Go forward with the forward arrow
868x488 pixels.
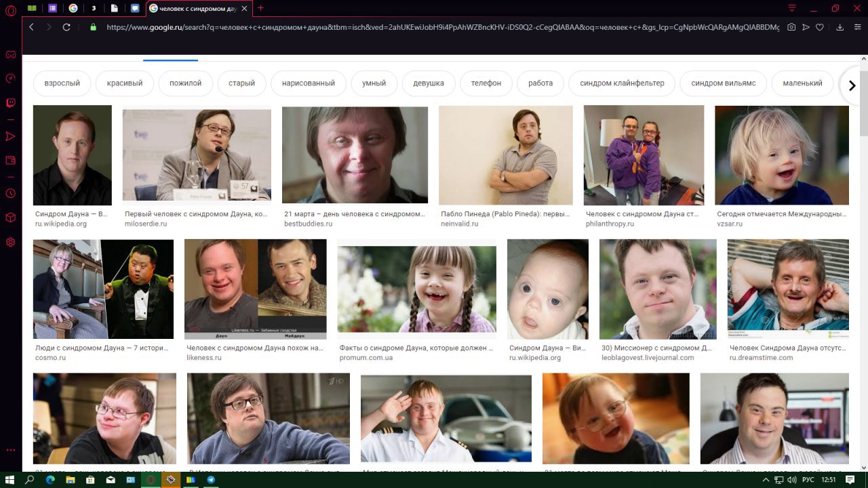click(49, 27)
